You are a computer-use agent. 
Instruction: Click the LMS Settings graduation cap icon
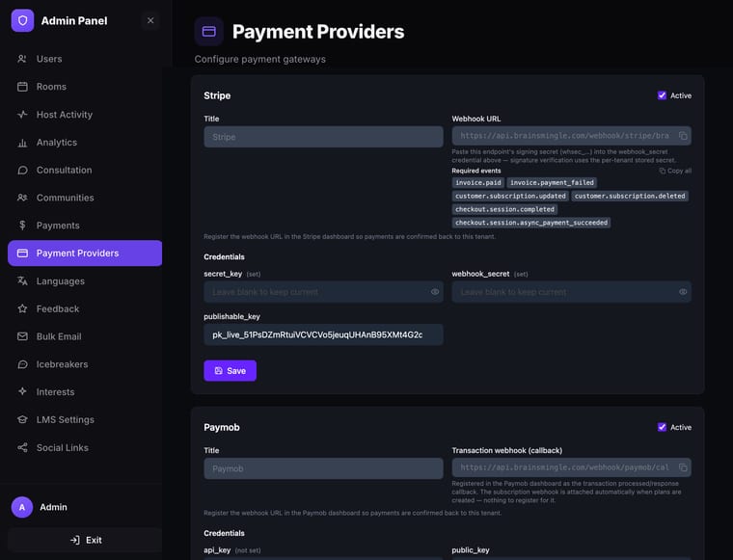22,419
